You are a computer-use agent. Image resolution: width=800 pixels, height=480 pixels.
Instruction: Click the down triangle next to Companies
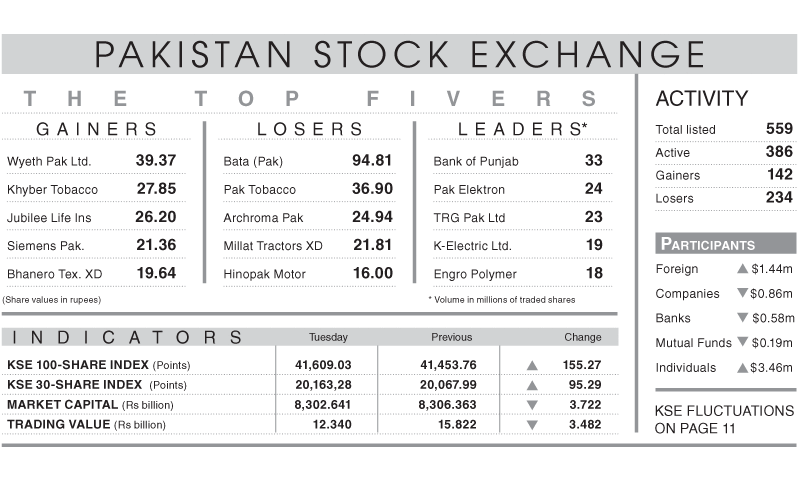pos(742,293)
